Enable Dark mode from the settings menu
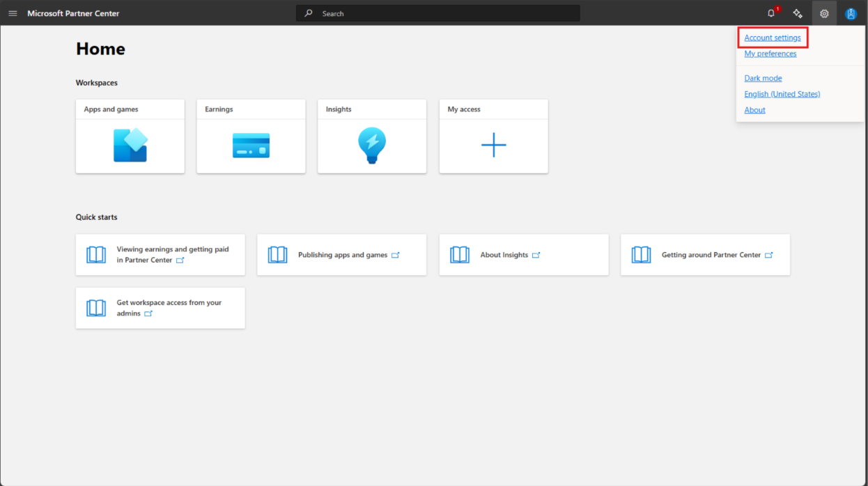868x486 pixels. (x=762, y=77)
